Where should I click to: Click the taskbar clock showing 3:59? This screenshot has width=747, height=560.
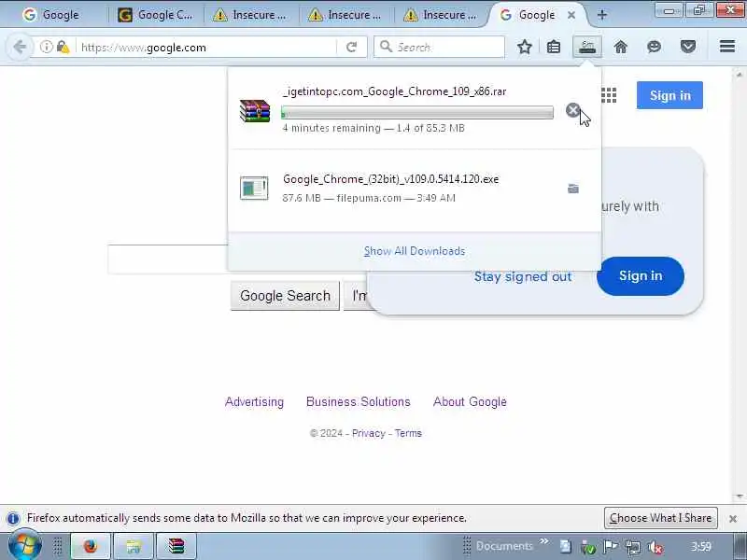coord(701,546)
